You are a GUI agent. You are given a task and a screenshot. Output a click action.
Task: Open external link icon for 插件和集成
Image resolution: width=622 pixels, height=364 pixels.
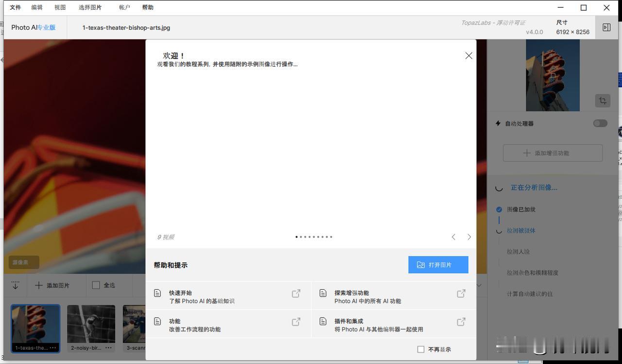coord(461,322)
